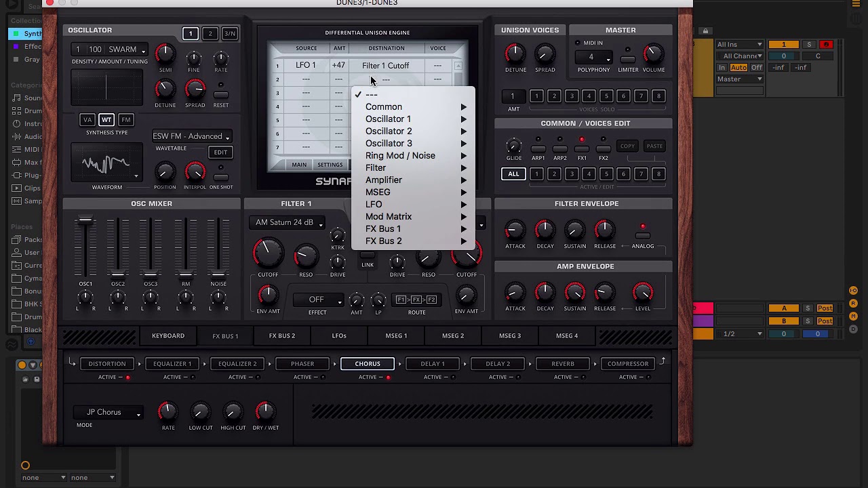868x488 pixels.
Task: Open the Sounds category in Ableton's browser
Action: coord(27,98)
